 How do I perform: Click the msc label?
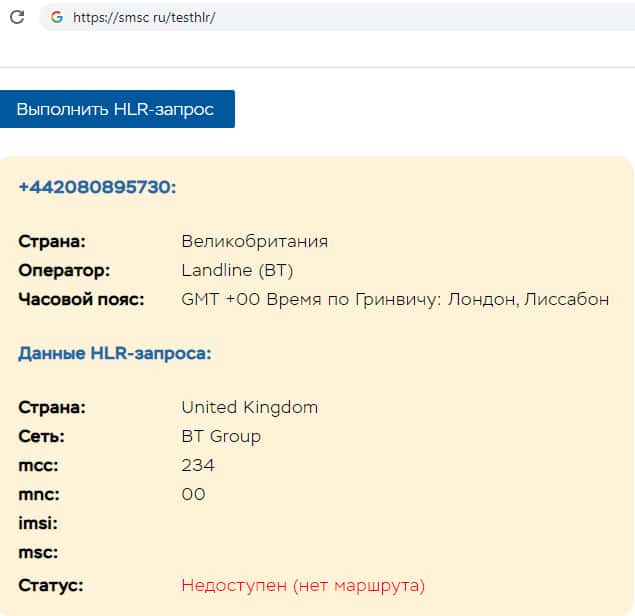tap(38, 552)
